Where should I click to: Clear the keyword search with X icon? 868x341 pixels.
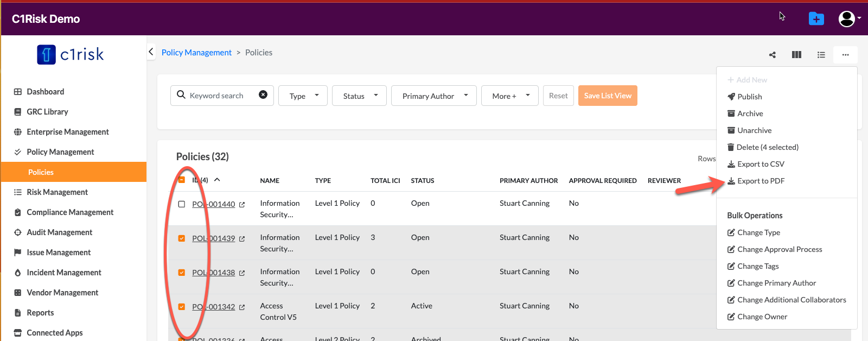(263, 94)
